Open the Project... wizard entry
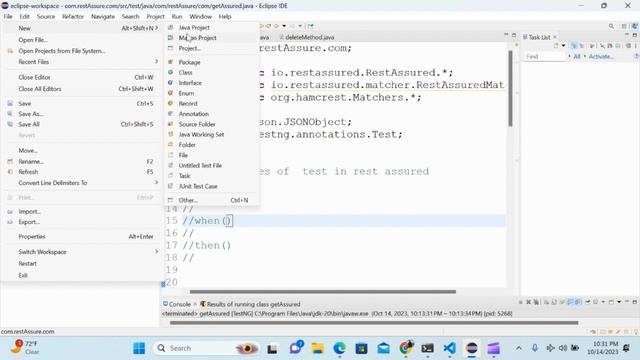The width and height of the screenshot is (640, 360). (x=190, y=48)
